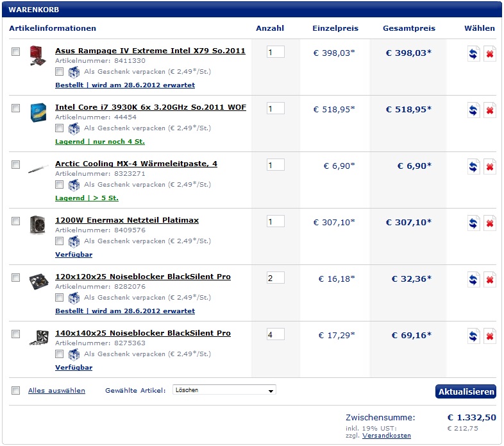Image resolution: width=504 pixels, height=446 pixels.
Task: Open the Versandkosten link
Action: coord(387,435)
